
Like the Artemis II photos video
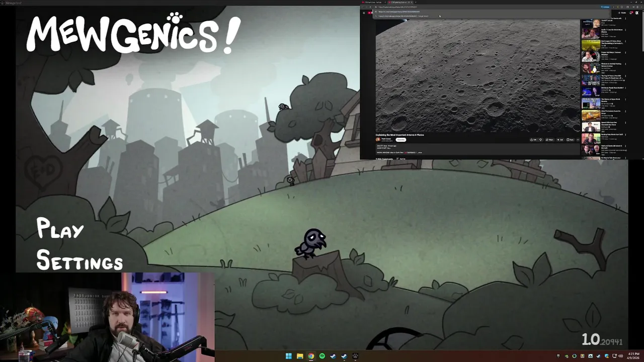pyautogui.click(x=533, y=140)
